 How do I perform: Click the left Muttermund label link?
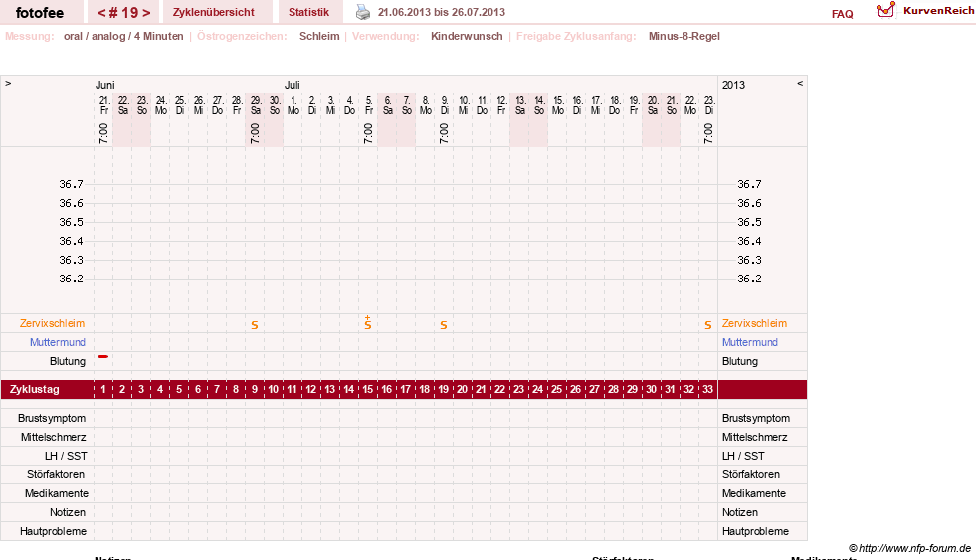tap(58, 342)
